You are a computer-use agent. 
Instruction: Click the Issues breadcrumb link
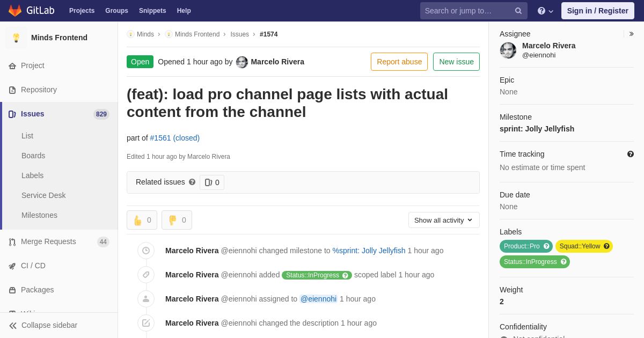(x=239, y=34)
